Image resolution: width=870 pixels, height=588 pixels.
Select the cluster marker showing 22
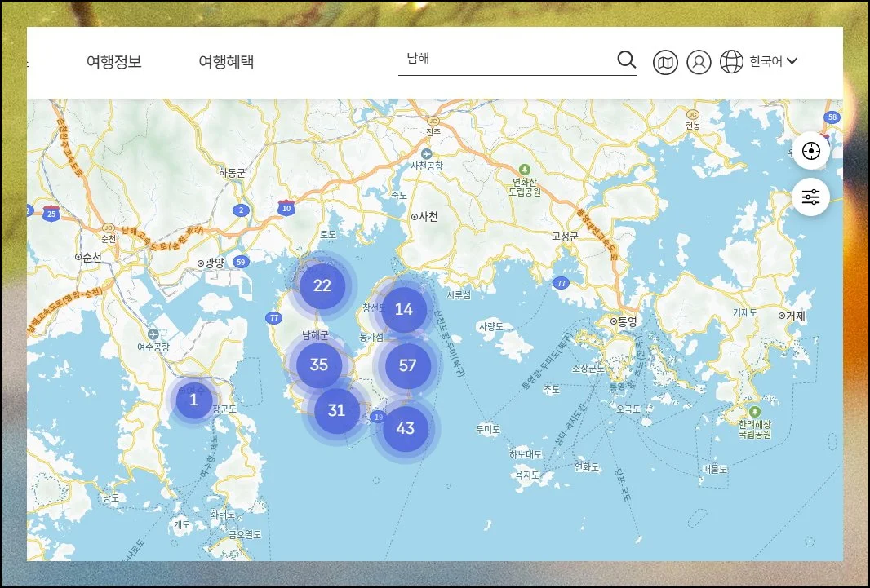(x=322, y=285)
